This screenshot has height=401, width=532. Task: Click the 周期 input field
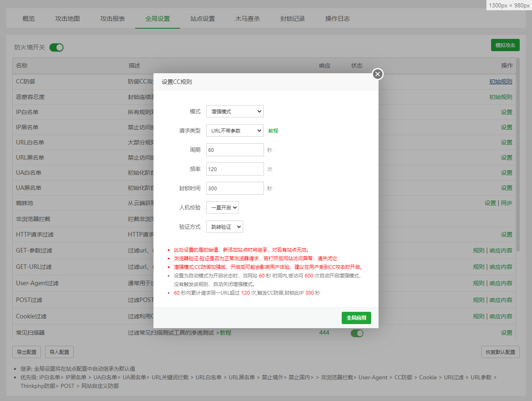coord(234,150)
